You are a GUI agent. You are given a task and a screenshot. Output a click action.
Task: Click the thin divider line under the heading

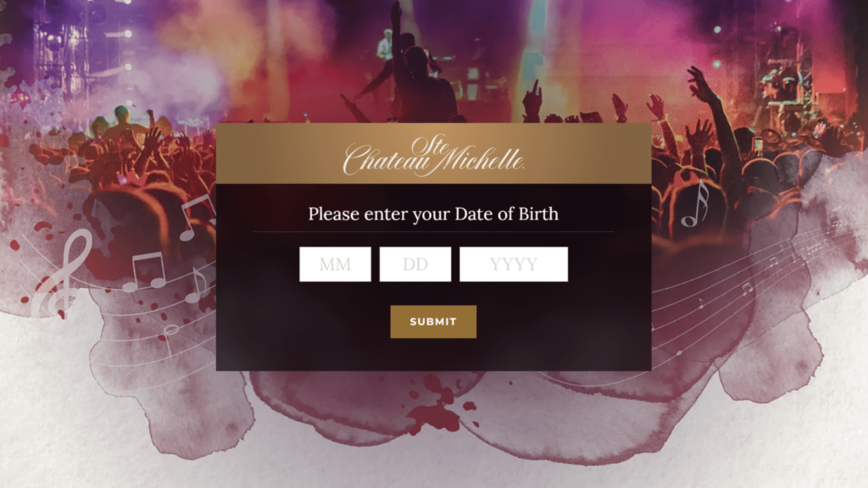(x=433, y=232)
